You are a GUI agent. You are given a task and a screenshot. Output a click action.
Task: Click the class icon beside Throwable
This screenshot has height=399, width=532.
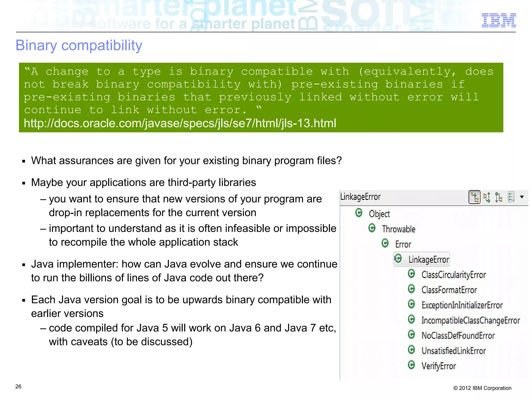pyautogui.click(x=372, y=228)
